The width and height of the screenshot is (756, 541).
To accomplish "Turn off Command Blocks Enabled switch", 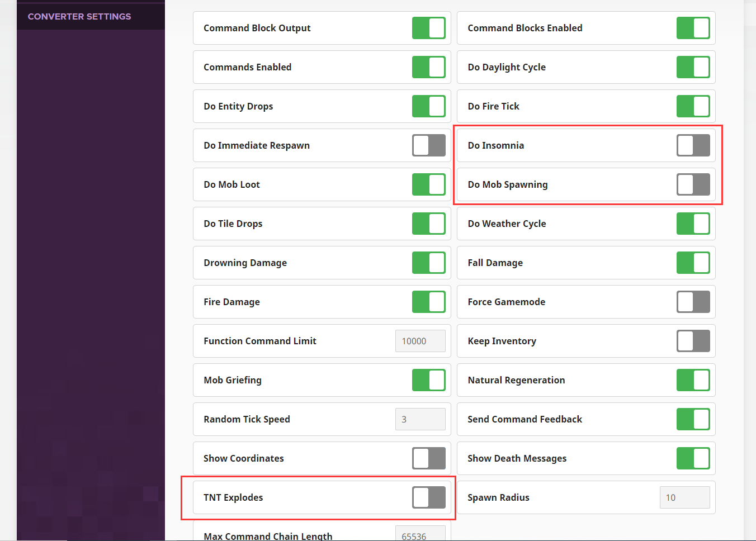I will [693, 28].
